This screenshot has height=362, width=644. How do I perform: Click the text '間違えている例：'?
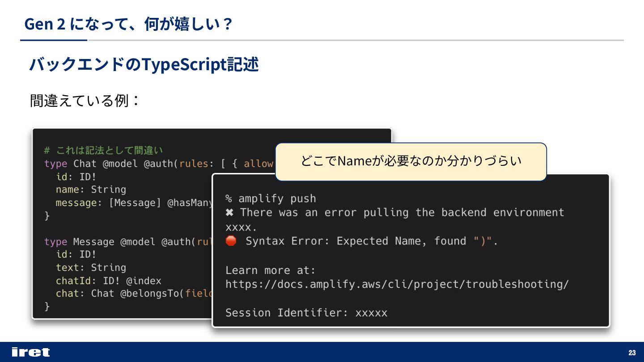tap(85, 101)
